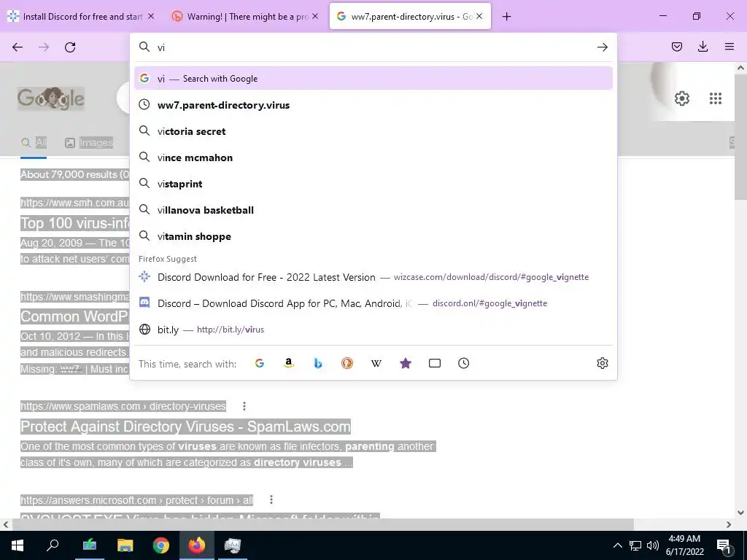Close the Warning tab
This screenshot has height=560, width=747.
point(315,16)
